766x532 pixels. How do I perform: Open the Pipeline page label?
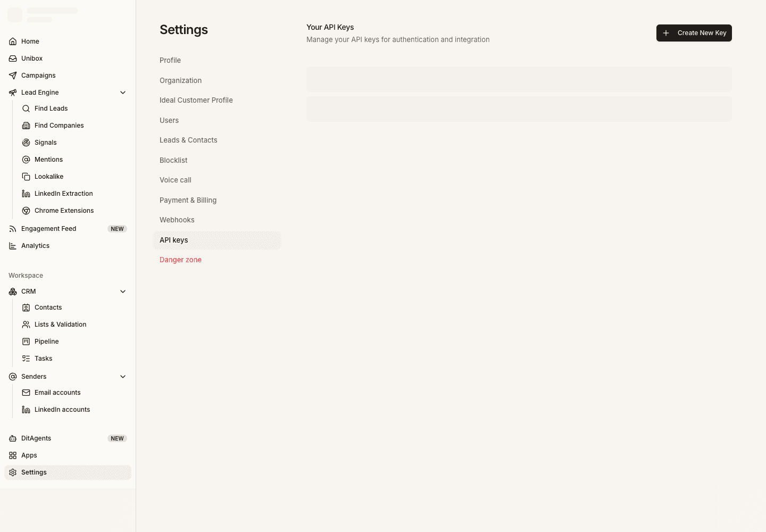47,342
